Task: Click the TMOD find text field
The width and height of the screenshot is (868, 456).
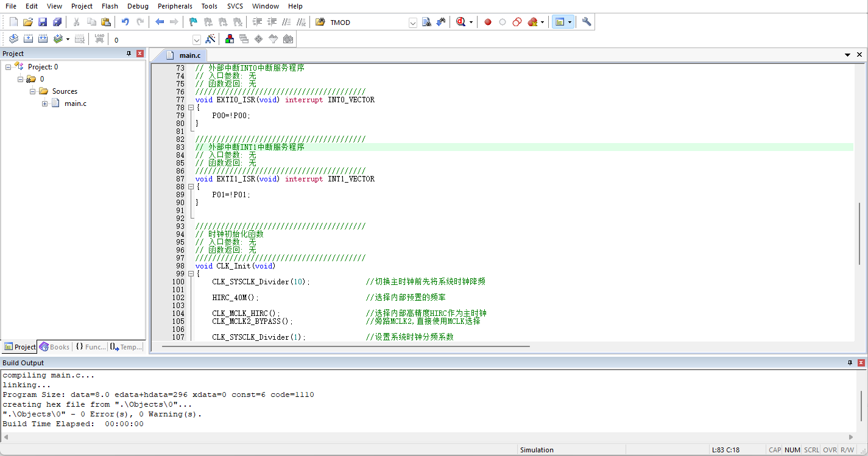Action: coord(367,23)
